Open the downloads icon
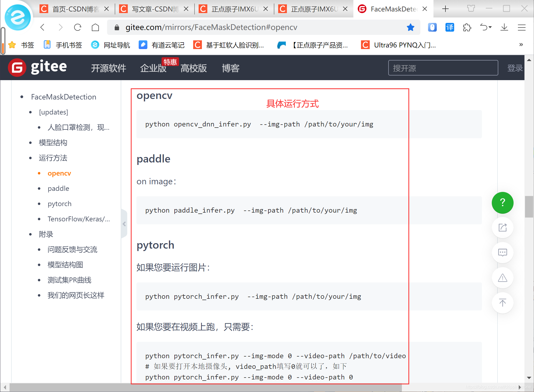This screenshot has width=534, height=392. [x=504, y=27]
